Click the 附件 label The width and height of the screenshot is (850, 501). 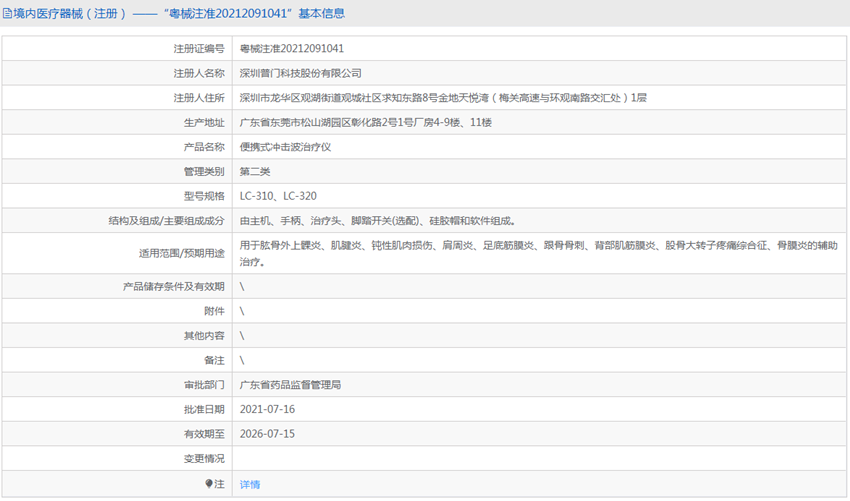click(214, 311)
